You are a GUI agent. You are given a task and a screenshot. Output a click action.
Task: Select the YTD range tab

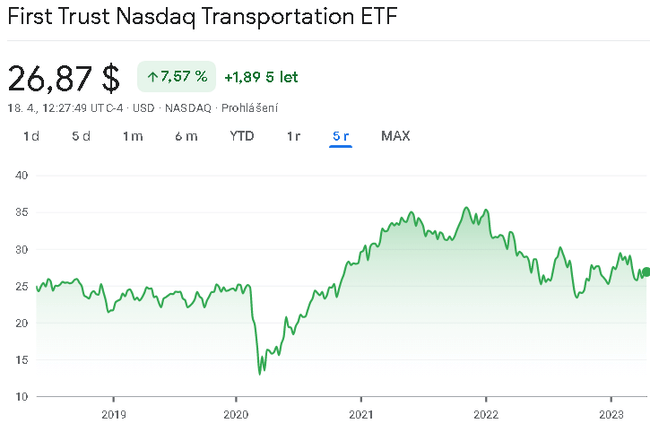241,136
